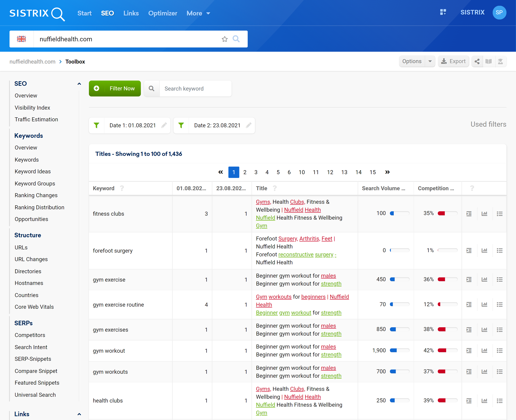Open Universal Search in sidebar
516x420 pixels.
[x=35, y=395]
